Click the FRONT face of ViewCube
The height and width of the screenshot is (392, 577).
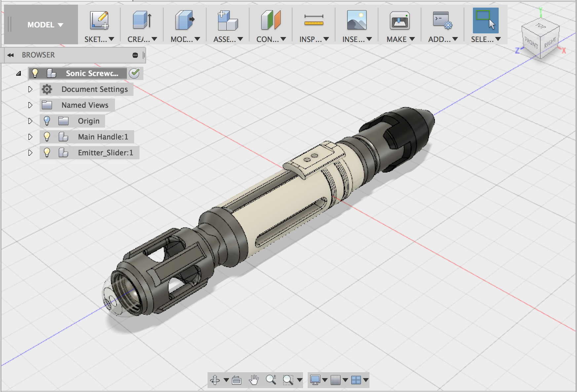(x=531, y=43)
